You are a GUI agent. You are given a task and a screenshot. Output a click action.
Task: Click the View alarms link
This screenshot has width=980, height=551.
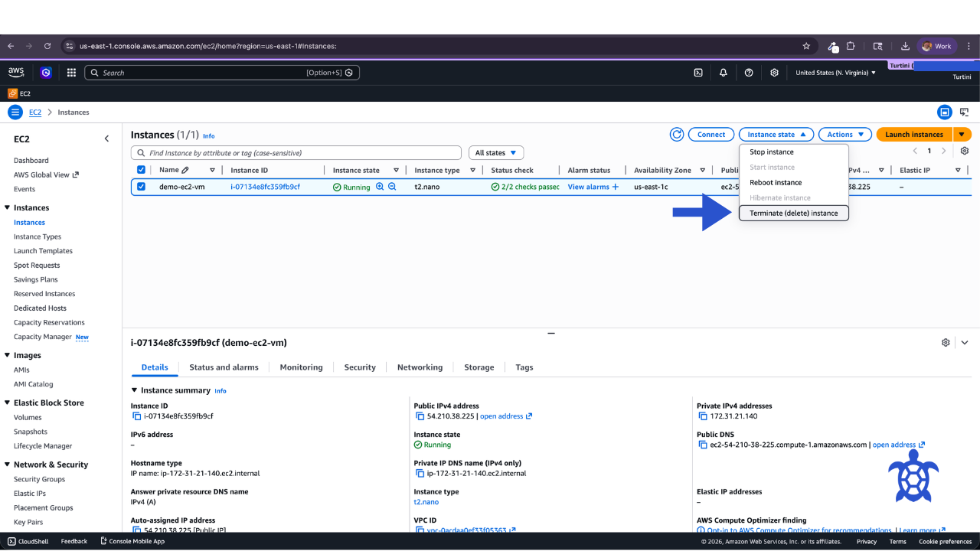tap(588, 187)
